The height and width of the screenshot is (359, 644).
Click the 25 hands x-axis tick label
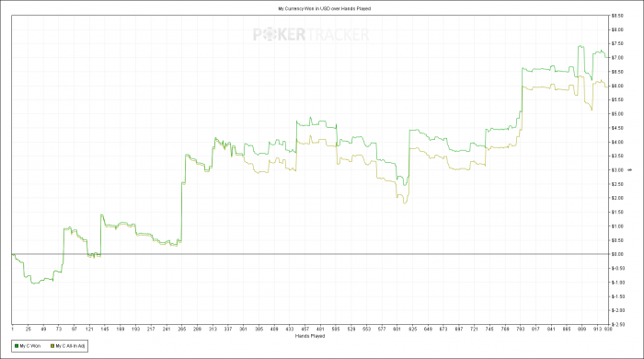tap(28, 330)
